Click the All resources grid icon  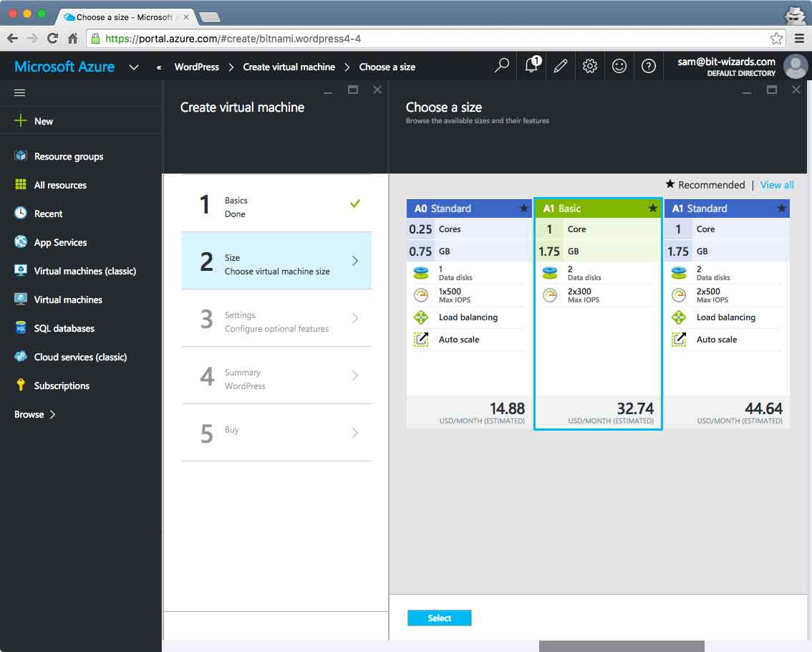21,185
